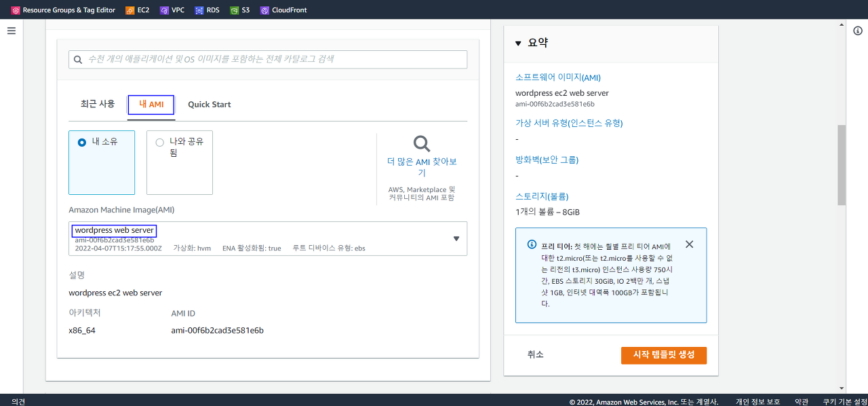The height and width of the screenshot is (406, 868).
Task: Open the S3 service shortcut
Action: (240, 10)
